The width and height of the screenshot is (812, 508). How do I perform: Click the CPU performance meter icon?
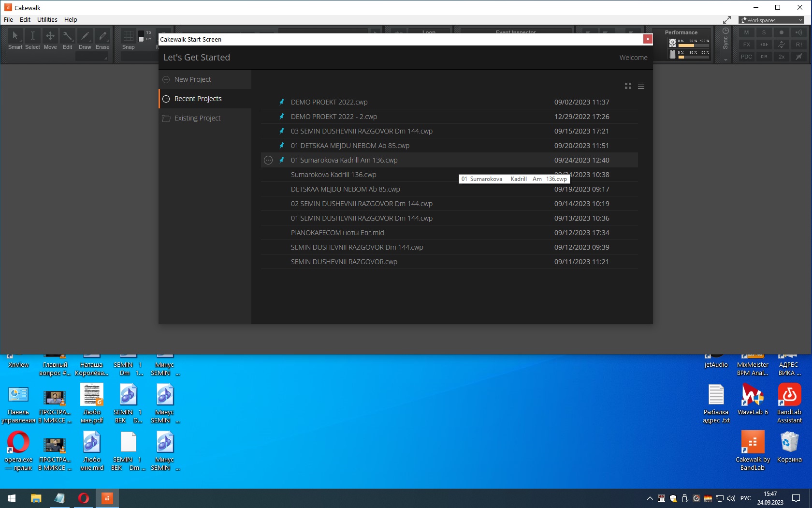tap(672, 55)
